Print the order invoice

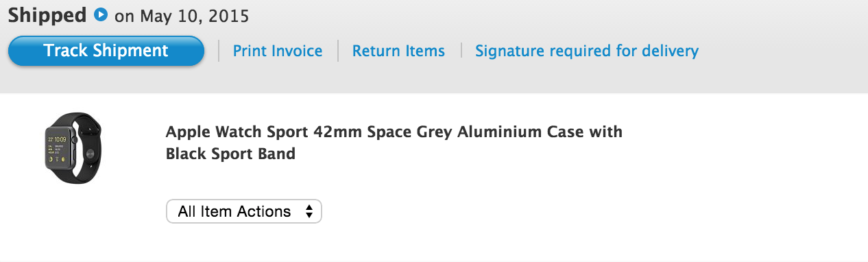click(x=278, y=51)
